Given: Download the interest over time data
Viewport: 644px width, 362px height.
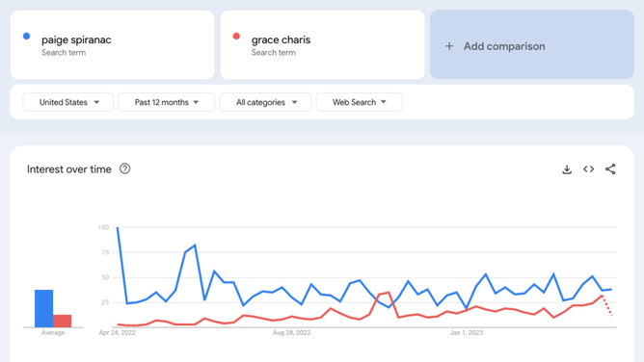Looking at the screenshot, I should click(x=567, y=169).
